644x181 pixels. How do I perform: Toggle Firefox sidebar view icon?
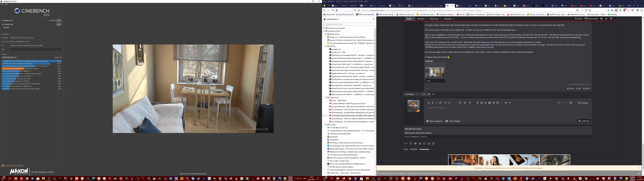click(616, 10)
